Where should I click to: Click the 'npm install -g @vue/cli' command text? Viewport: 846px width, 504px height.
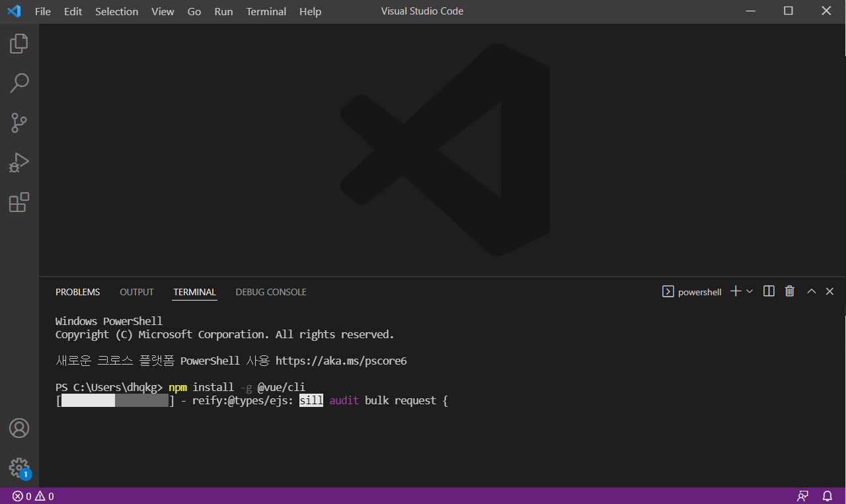point(237,388)
